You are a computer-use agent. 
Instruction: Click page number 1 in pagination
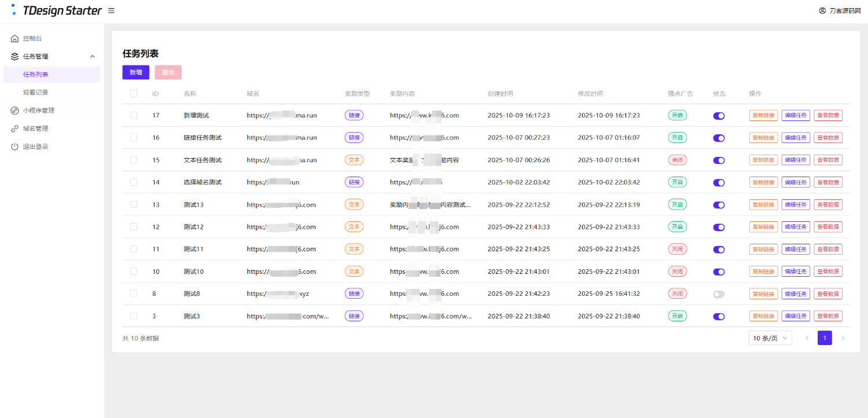824,338
